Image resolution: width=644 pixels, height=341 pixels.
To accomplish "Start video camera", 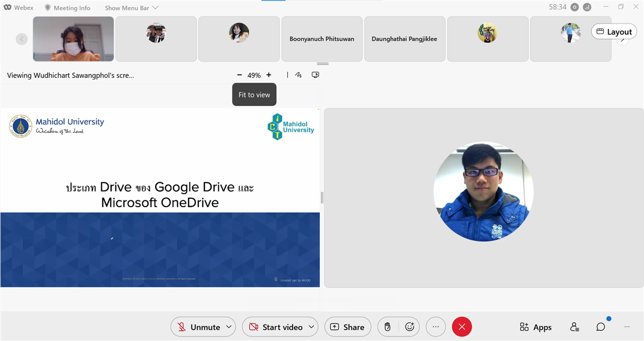I will (276, 327).
